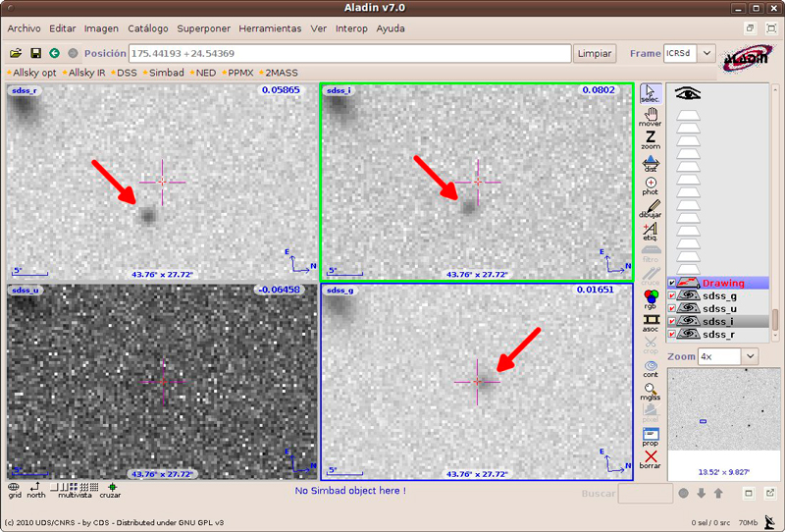Open the Ver menu
The image size is (785, 532).
(x=318, y=28)
